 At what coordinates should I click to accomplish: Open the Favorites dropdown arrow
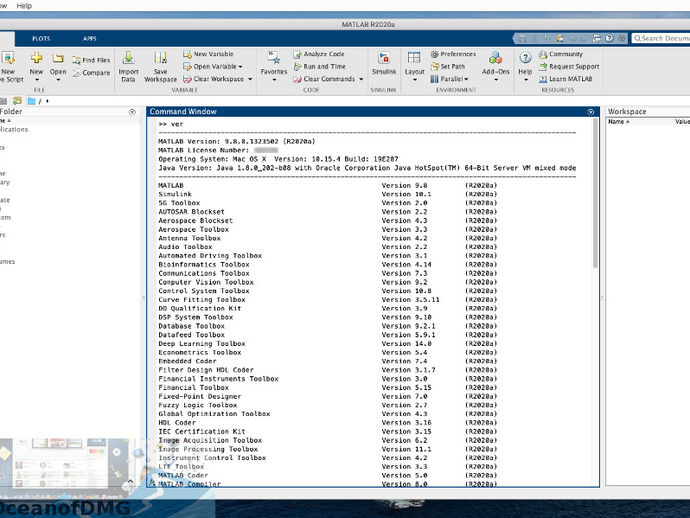click(274, 80)
